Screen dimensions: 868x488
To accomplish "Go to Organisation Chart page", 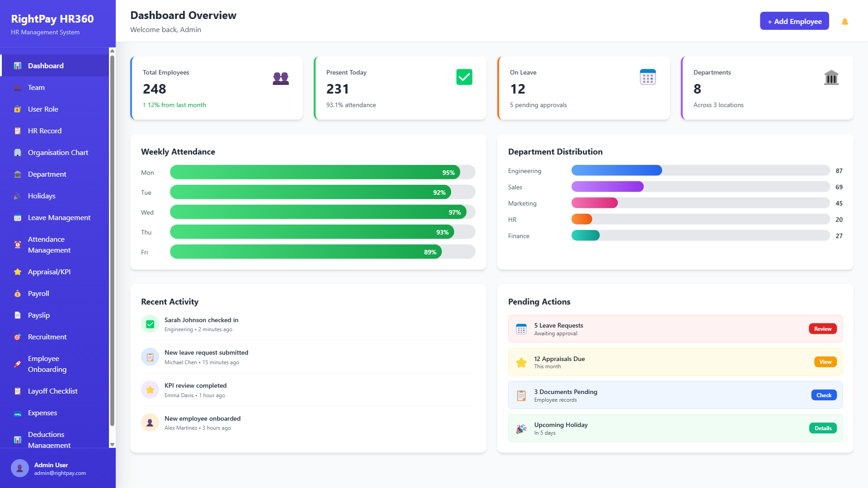I will click(x=58, y=153).
